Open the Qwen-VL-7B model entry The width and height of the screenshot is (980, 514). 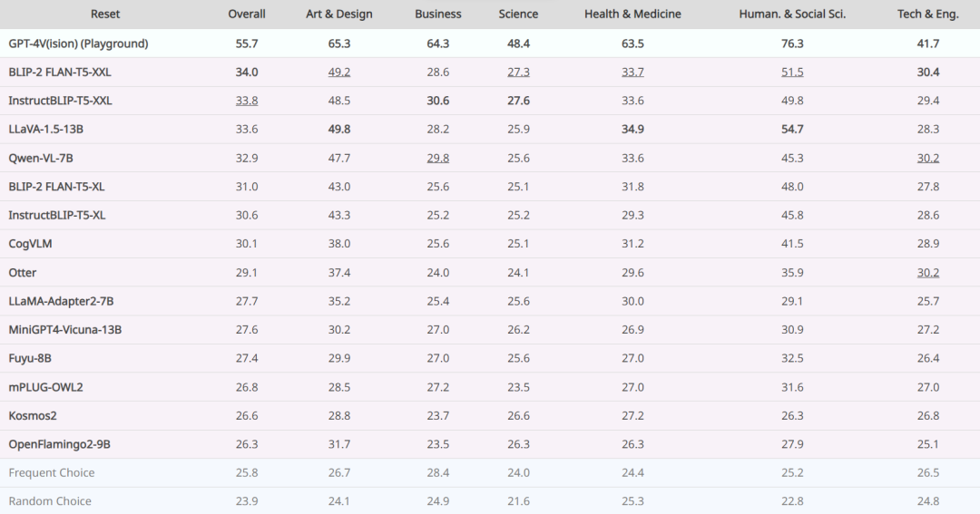pyautogui.click(x=41, y=158)
